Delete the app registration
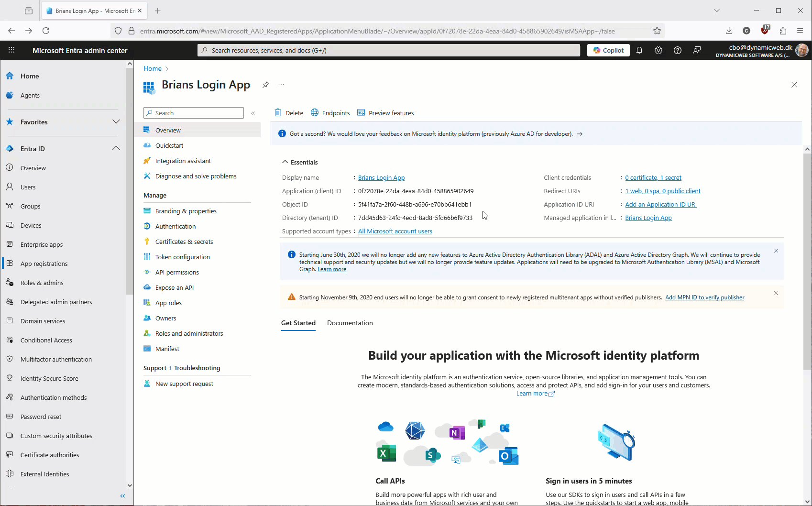Viewport: 812px width, 506px height. pos(289,113)
